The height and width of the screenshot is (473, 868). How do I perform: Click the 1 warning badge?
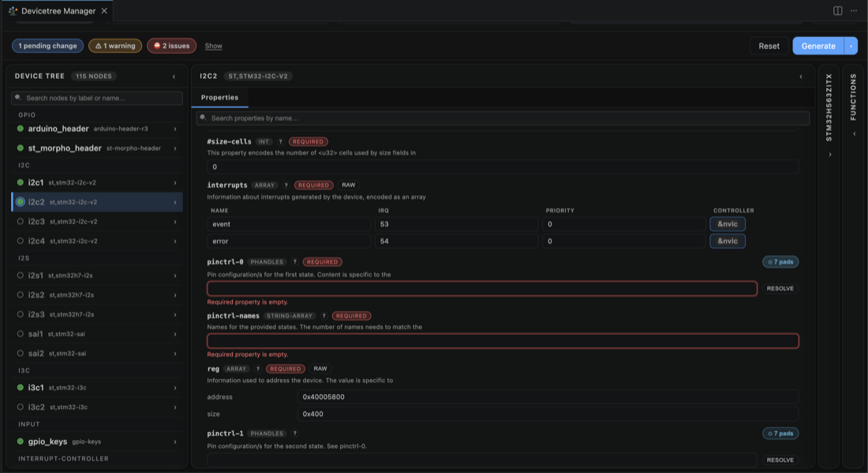coord(115,46)
